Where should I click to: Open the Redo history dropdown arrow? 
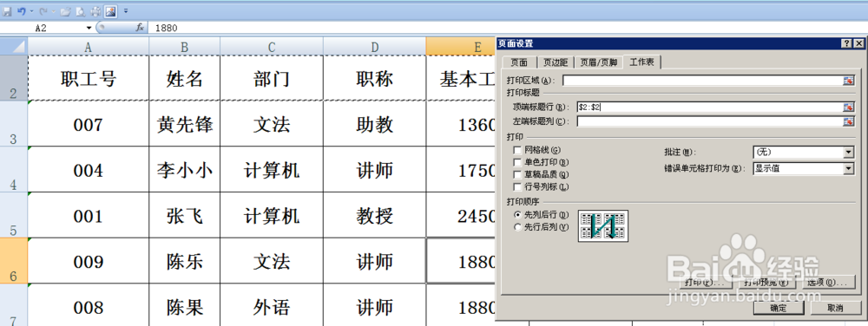[53, 10]
